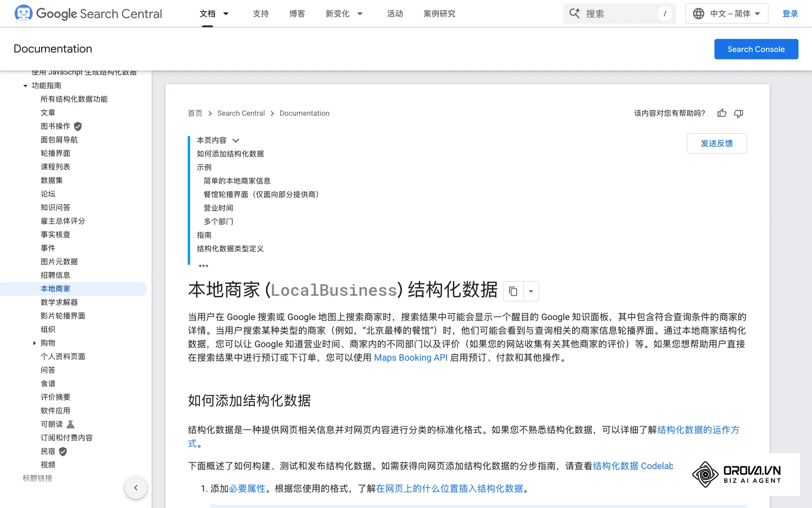This screenshot has width=812, height=508.
Task: Click the Documentation breadcrumb link
Action: (x=304, y=113)
